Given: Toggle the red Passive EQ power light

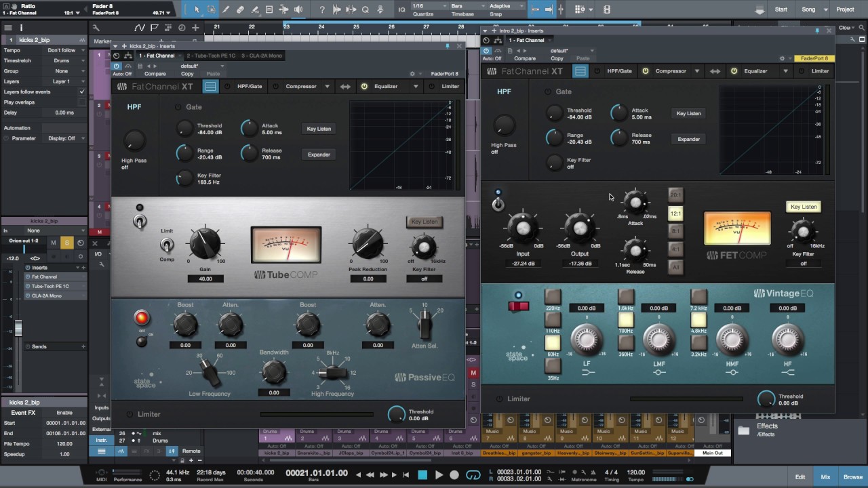Looking at the screenshot, I should click(141, 318).
